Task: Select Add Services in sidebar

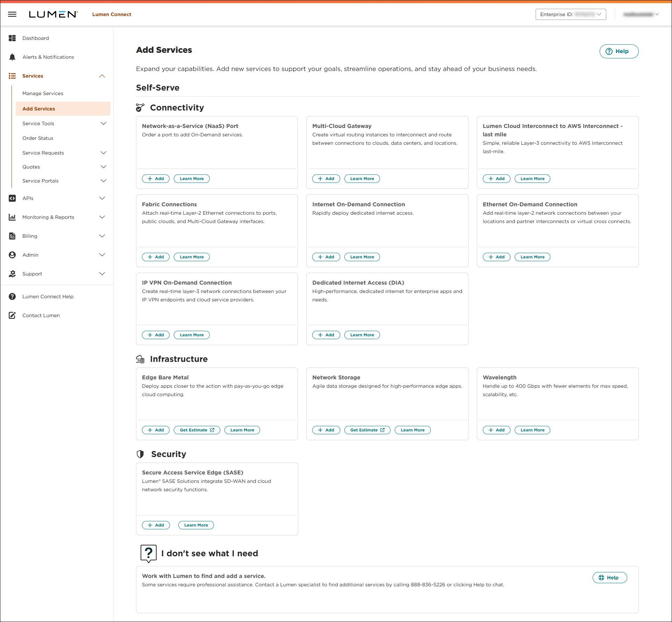Action: (63, 109)
